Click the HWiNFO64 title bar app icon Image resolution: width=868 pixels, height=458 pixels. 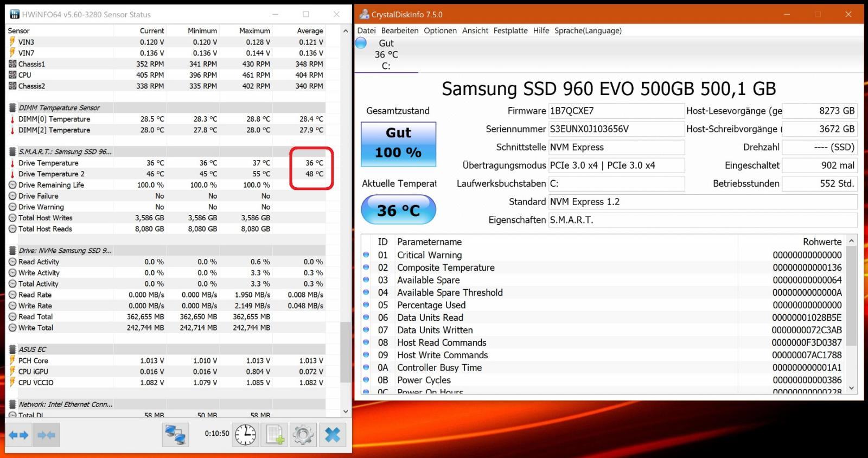(15, 14)
